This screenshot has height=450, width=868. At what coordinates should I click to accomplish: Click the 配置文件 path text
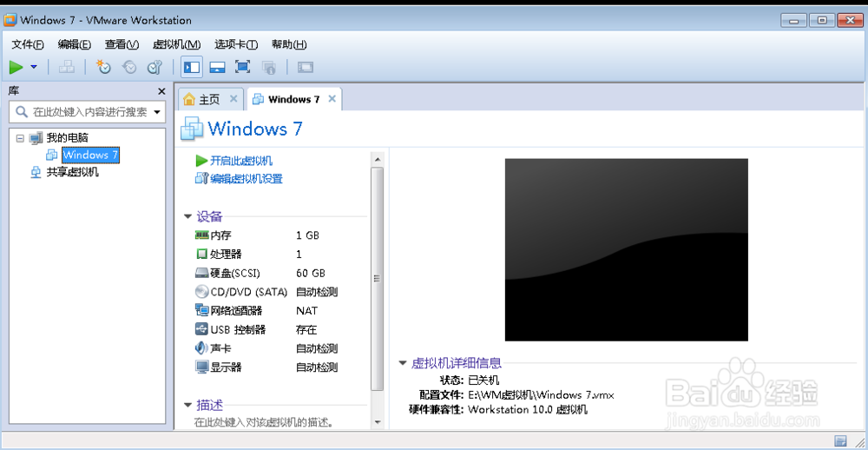(541, 395)
